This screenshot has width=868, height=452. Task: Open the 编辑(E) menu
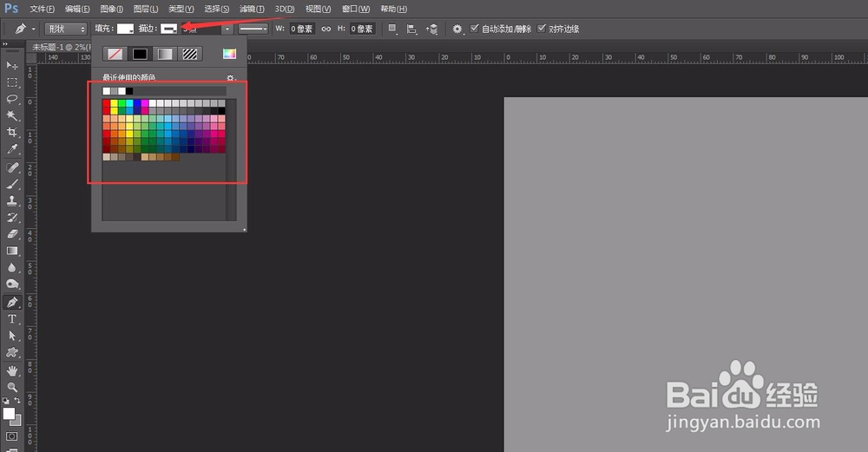click(77, 9)
